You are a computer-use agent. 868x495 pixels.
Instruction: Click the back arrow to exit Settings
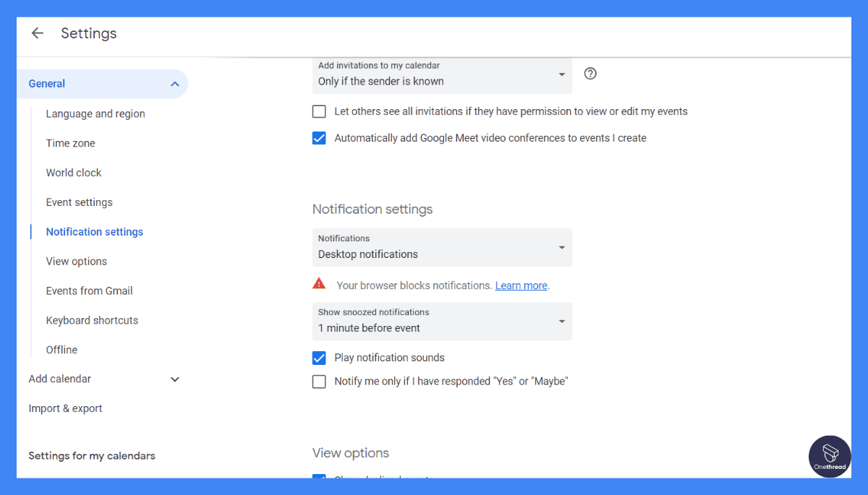(37, 33)
